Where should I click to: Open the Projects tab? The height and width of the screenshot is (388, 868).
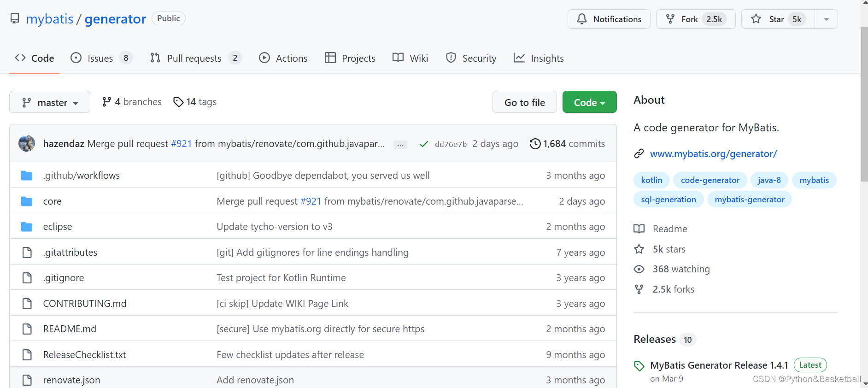(350, 58)
